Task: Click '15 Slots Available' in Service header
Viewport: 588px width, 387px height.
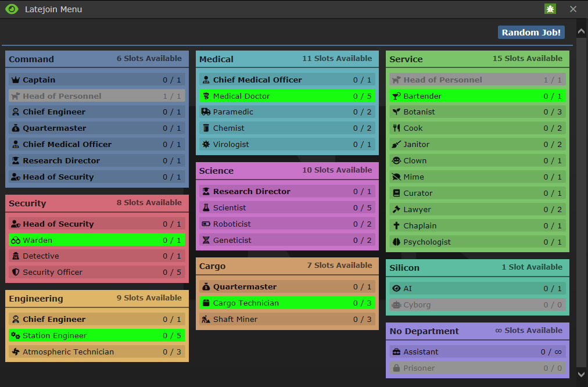Action: pos(527,59)
